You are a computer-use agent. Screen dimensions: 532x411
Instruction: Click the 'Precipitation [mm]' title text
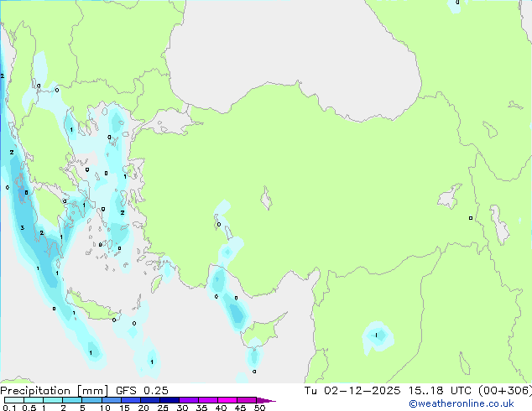click(x=55, y=391)
